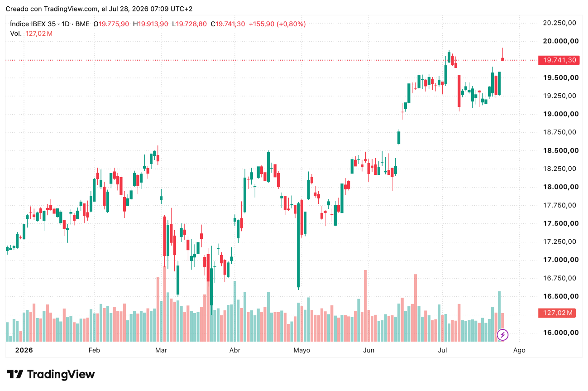Viewport: 588px width, 391px height.
Task: Click the purple lightning bolt icon
Action: [502, 335]
